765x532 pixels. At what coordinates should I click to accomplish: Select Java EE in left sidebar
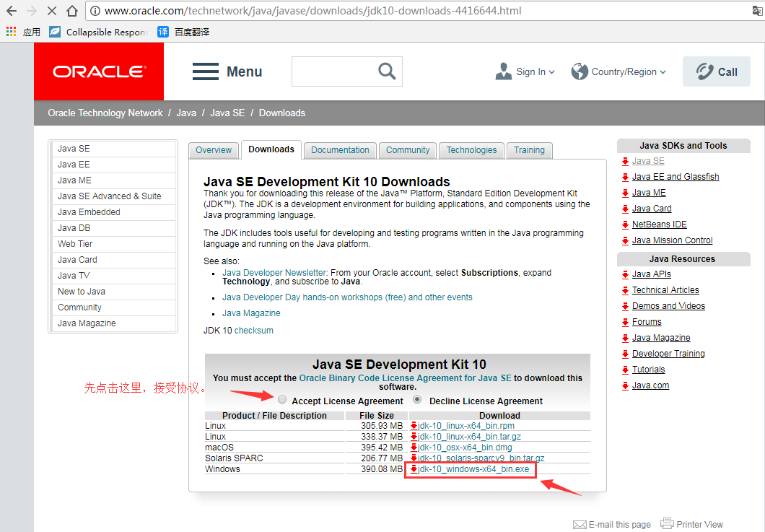click(x=113, y=165)
